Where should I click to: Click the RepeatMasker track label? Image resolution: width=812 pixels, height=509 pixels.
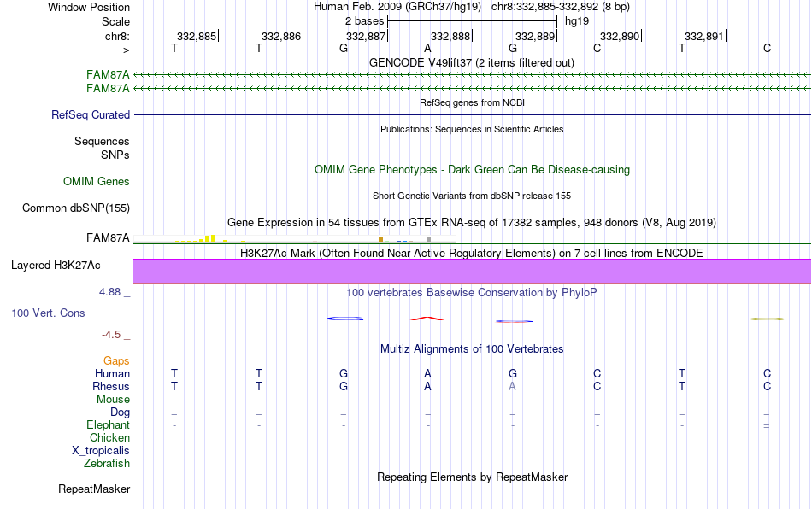[94, 489]
